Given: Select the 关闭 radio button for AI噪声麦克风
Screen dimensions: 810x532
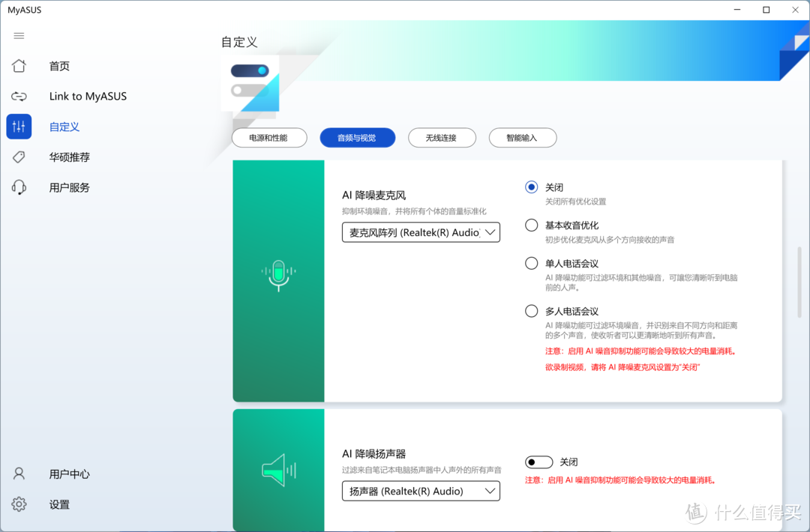Looking at the screenshot, I should pyautogui.click(x=531, y=187).
